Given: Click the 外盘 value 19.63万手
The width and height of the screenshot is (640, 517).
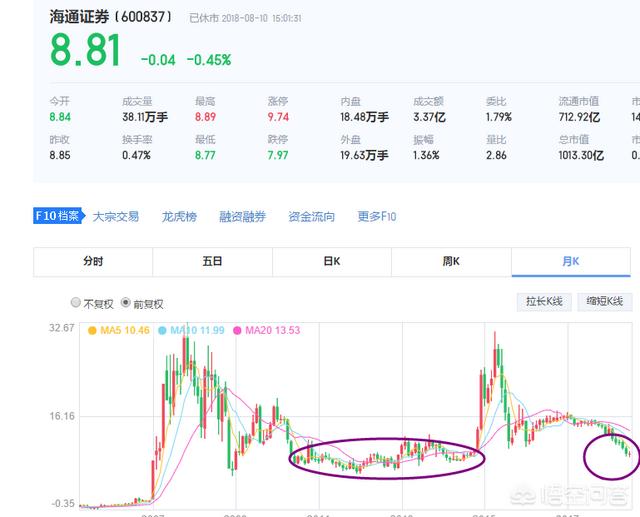Looking at the screenshot, I should click(364, 155).
